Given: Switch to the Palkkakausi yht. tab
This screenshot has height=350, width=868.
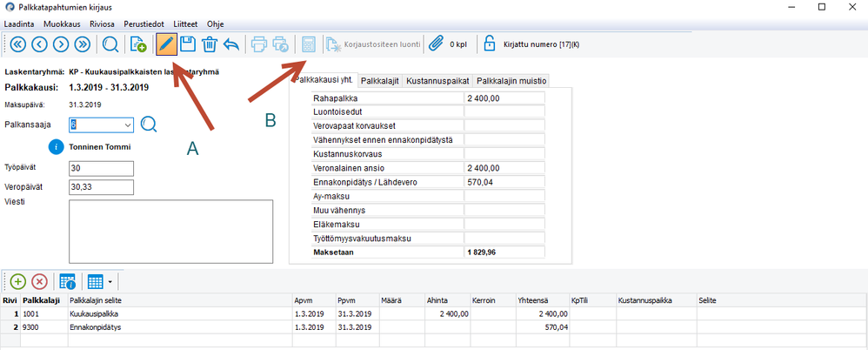Looking at the screenshot, I should coord(325,80).
